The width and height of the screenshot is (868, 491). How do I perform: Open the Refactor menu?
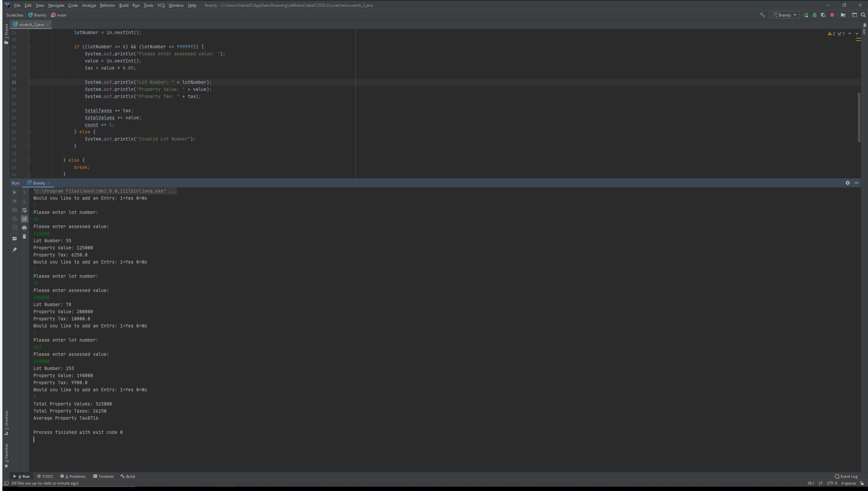tap(107, 5)
